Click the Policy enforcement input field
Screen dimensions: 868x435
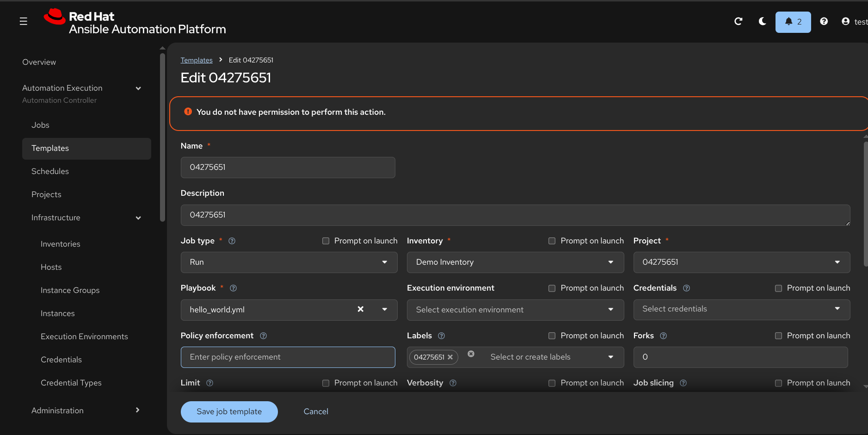(288, 357)
